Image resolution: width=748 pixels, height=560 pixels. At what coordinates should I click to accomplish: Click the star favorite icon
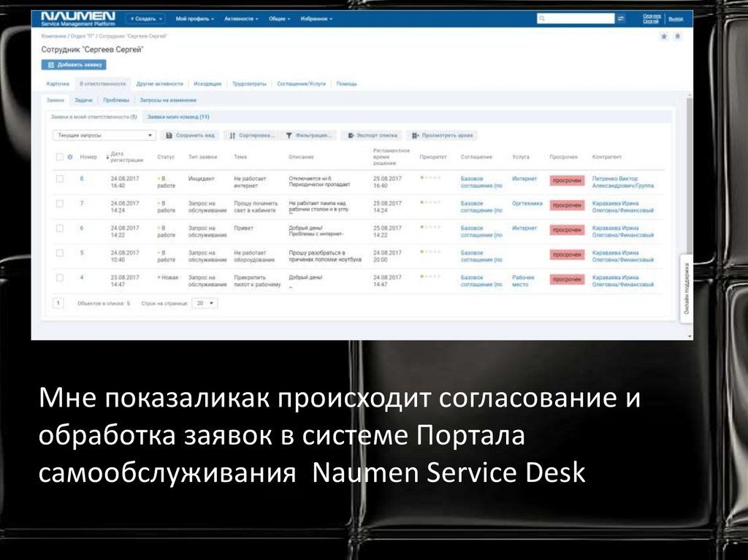point(664,36)
